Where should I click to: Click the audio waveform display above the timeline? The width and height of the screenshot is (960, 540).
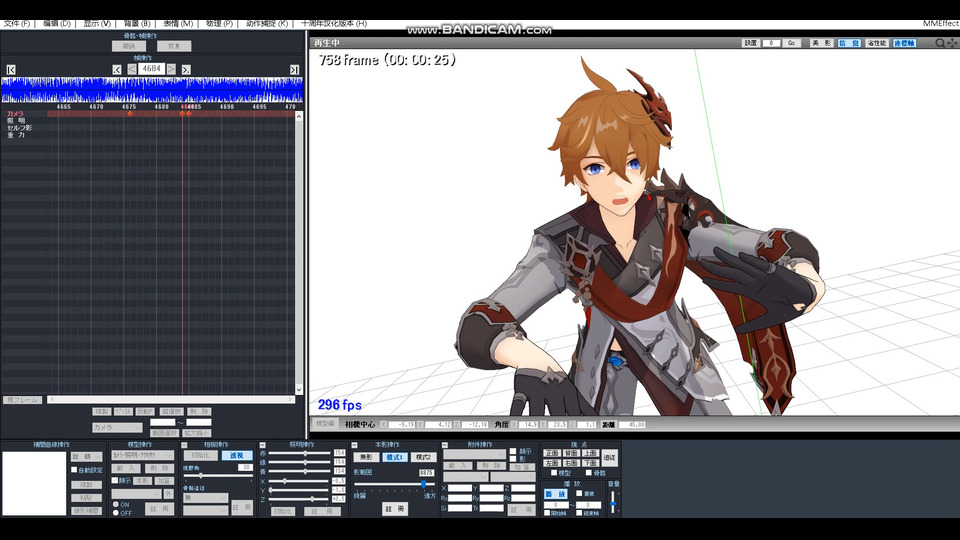152,90
